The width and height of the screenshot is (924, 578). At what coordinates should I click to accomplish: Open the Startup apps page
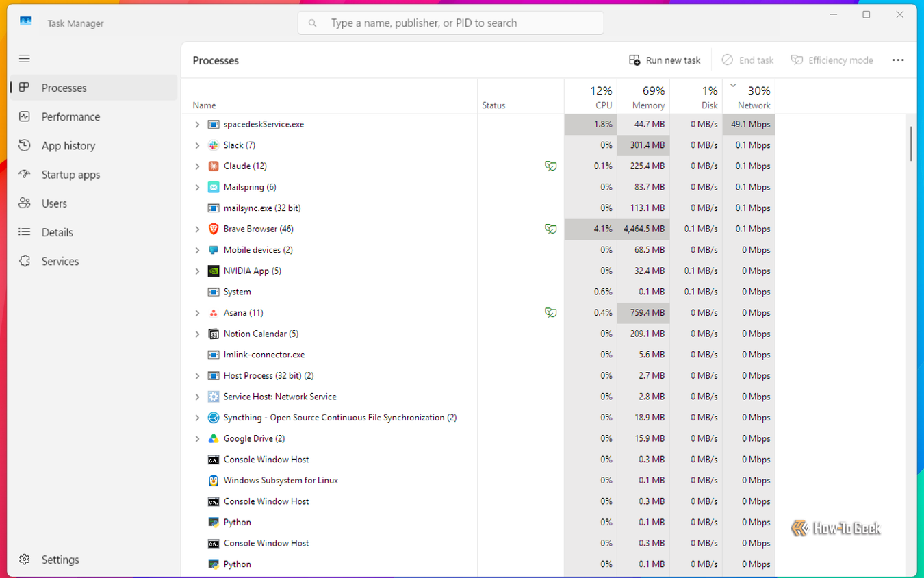94,175
